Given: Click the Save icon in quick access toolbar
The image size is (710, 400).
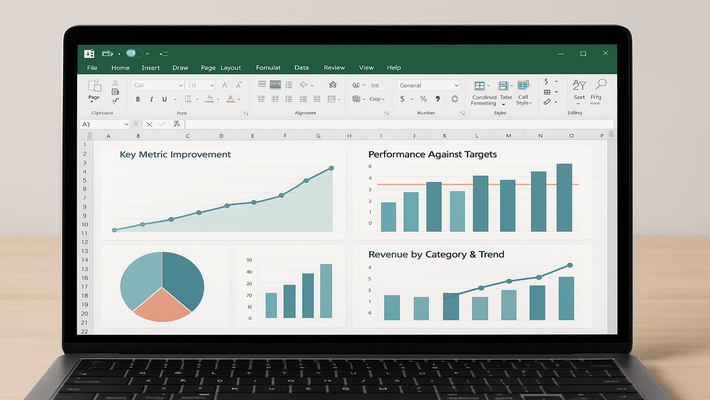Looking at the screenshot, I should tap(107, 53).
